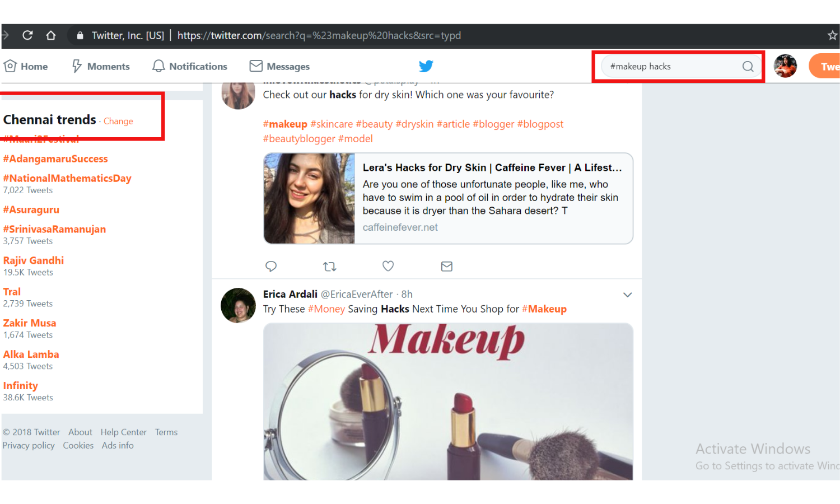
Task: Open the profile avatar menu
Action: [x=785, y=66]
